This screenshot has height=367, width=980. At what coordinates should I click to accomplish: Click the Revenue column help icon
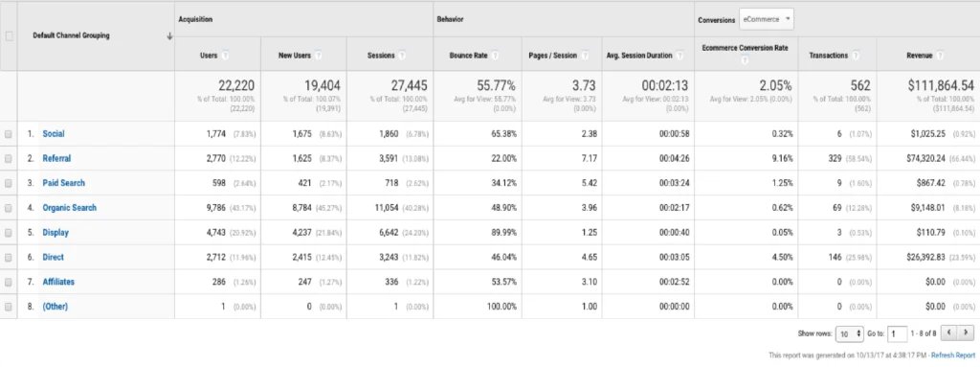(x=940, y=56)
